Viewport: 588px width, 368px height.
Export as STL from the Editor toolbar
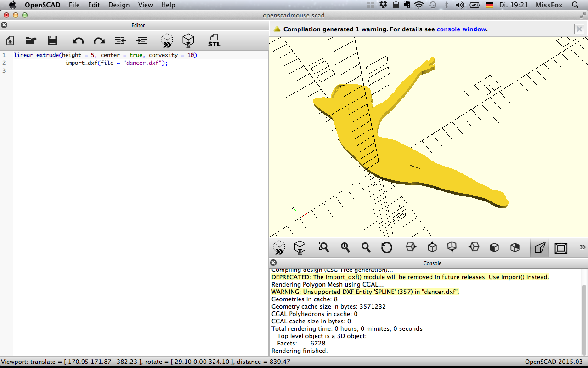(x=215, y=40)
